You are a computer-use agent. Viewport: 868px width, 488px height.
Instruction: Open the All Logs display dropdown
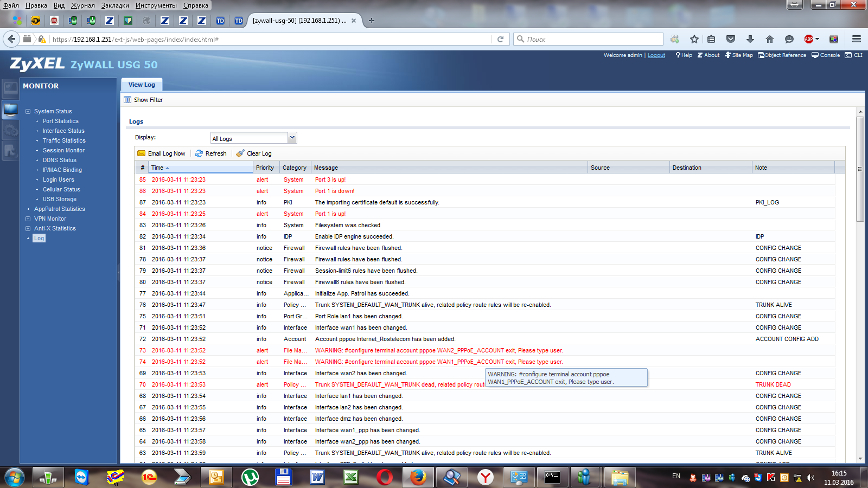click(x=292, y=138)
